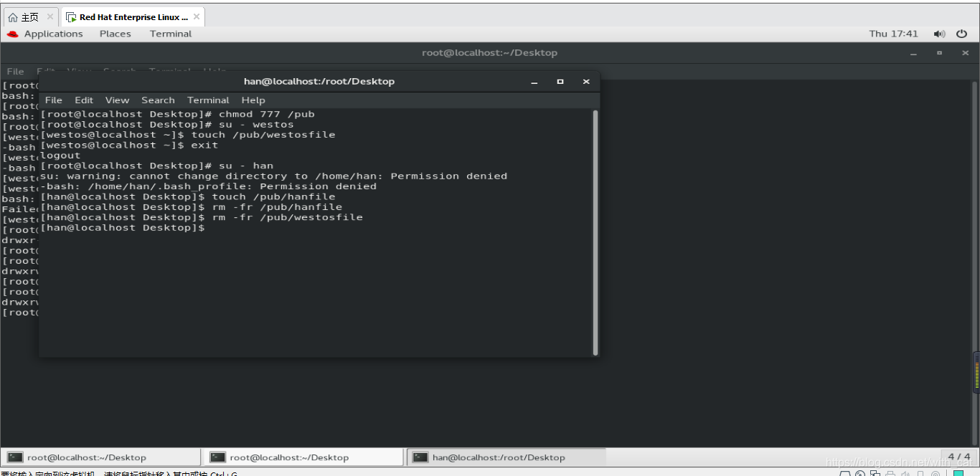Click the Red Hat logo icon
This screenshot has height=476, width=980.
tap(12, 34)
